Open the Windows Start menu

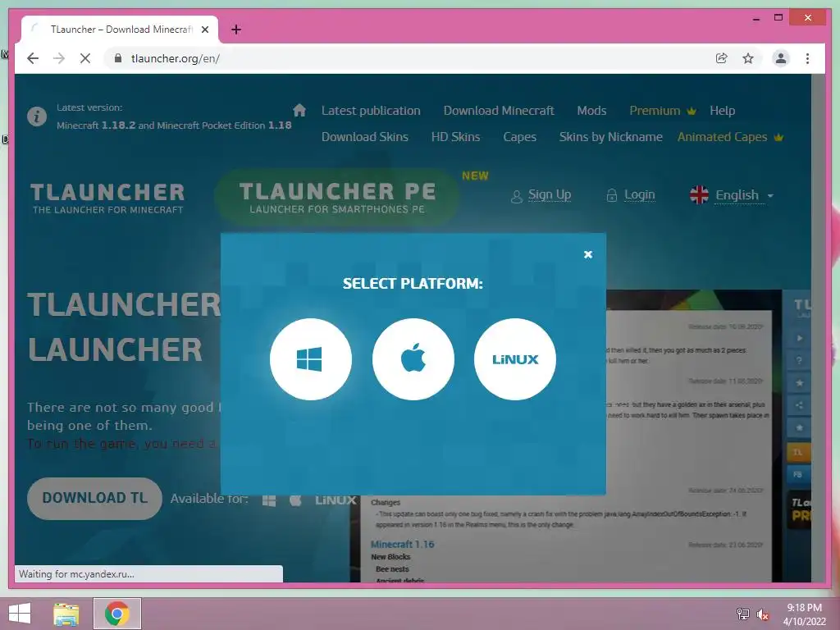click(20, 614)
